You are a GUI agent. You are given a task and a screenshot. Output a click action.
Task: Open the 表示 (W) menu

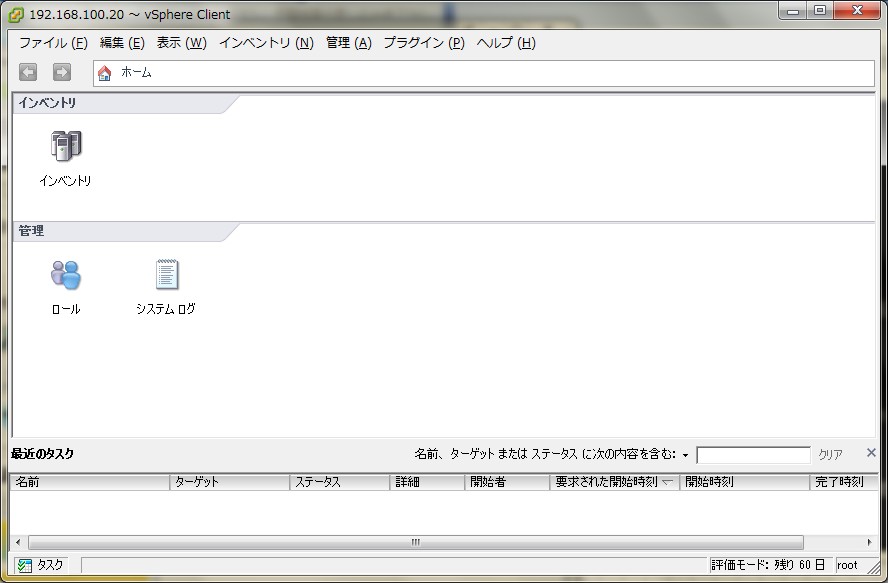pos(181,43)
